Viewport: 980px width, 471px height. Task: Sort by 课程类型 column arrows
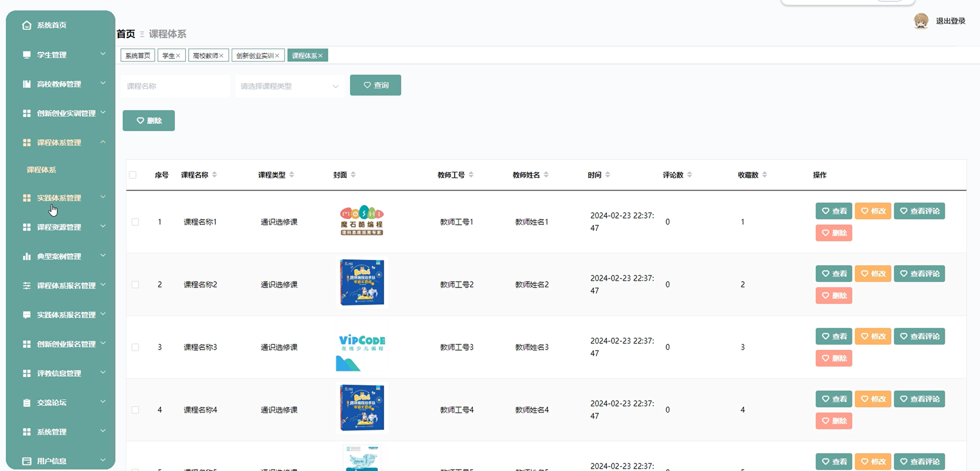click(292, 175)
